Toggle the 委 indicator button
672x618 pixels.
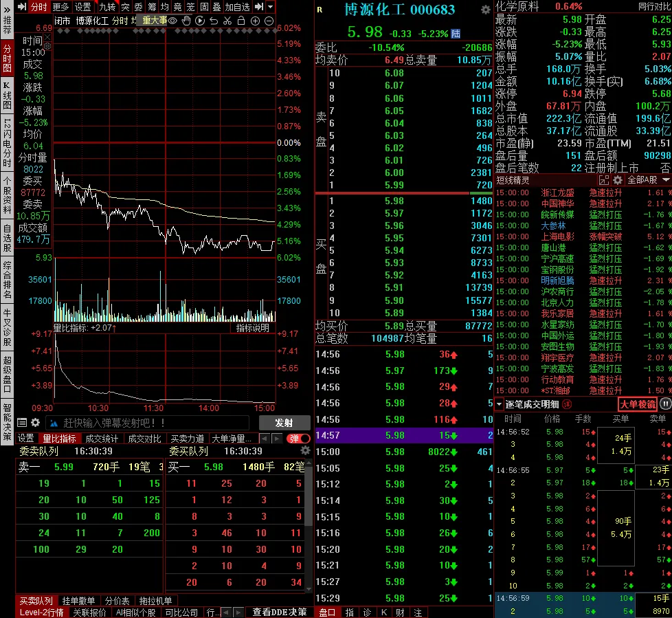pyautogui.click(x=138, y=7)
